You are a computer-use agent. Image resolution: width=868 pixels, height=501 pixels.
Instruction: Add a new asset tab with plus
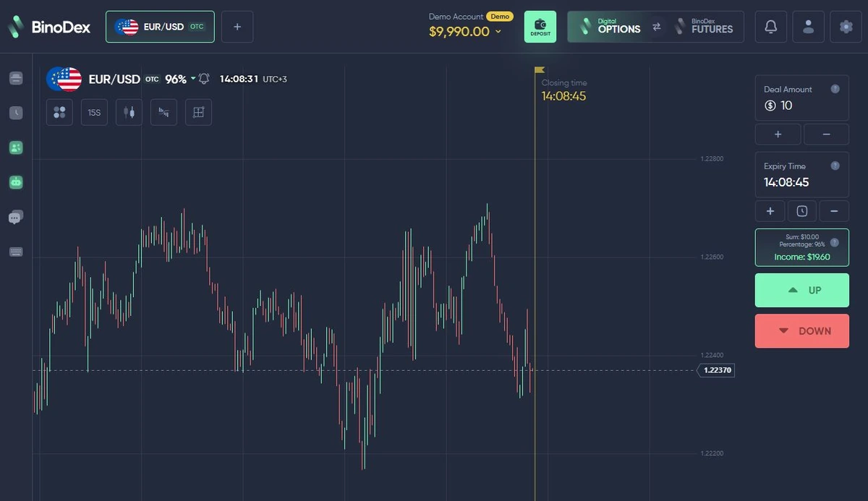tap(237, 27)
